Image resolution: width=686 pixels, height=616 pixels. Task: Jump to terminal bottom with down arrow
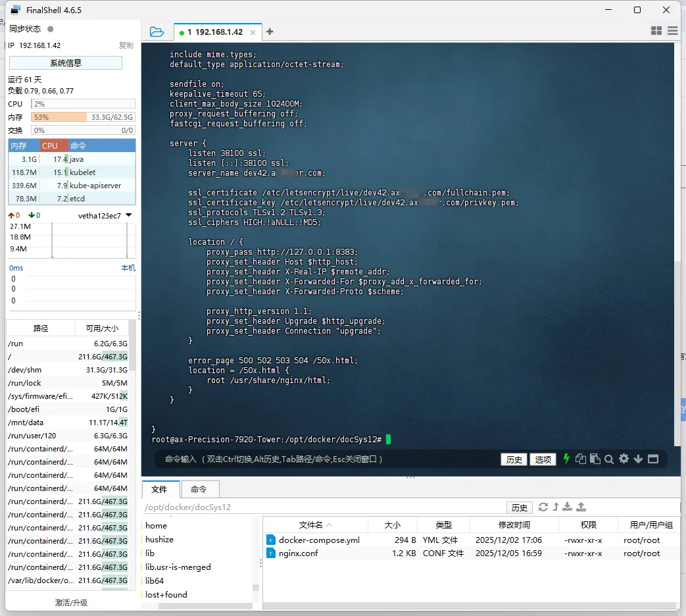[x=638, y=459]
